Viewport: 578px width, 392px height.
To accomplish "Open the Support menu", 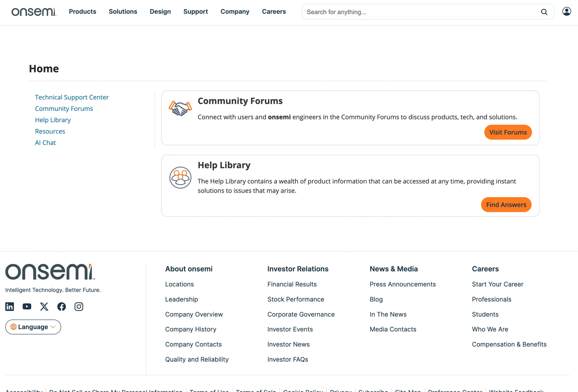I will (x=196, y=11).
